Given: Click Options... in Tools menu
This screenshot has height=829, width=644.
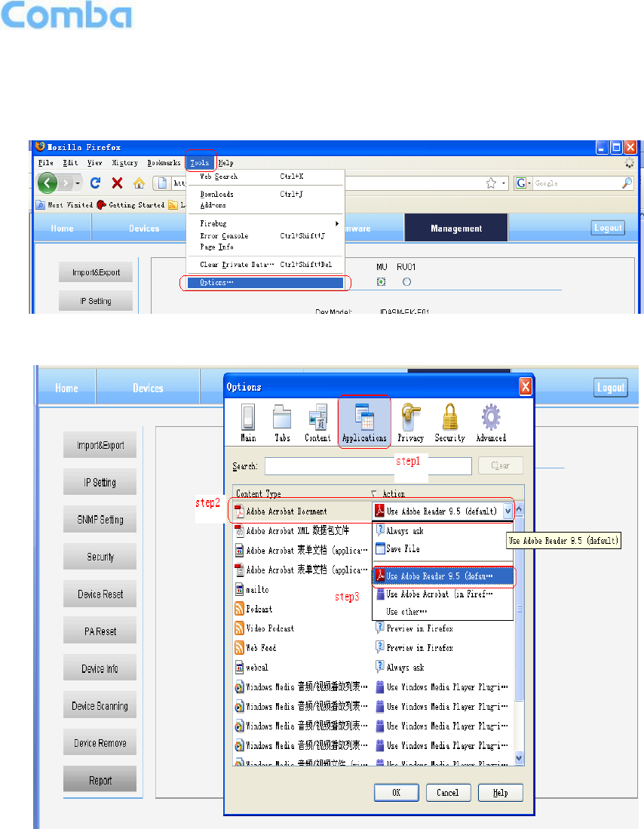Looking at the screenshot, I should tap(265, 283).
